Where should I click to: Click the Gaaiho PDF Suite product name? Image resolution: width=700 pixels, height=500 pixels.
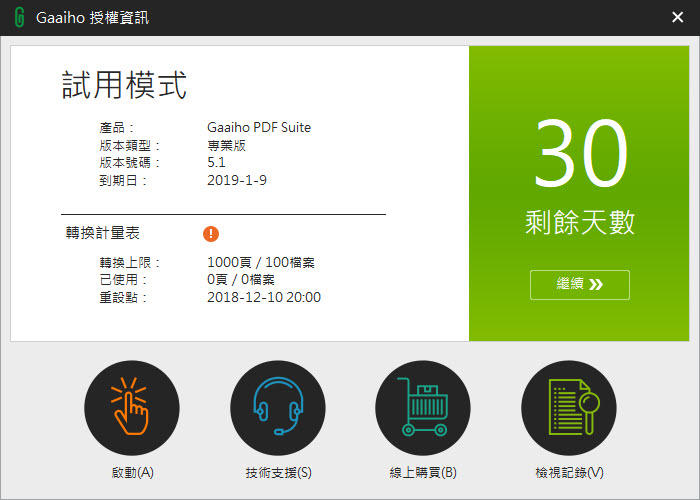click(259, 128)
